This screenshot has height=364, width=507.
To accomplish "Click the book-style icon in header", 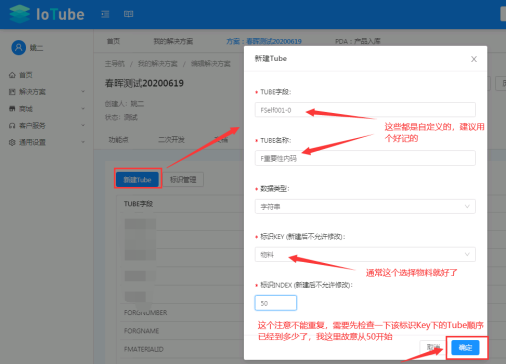I will tap(128, 14).
